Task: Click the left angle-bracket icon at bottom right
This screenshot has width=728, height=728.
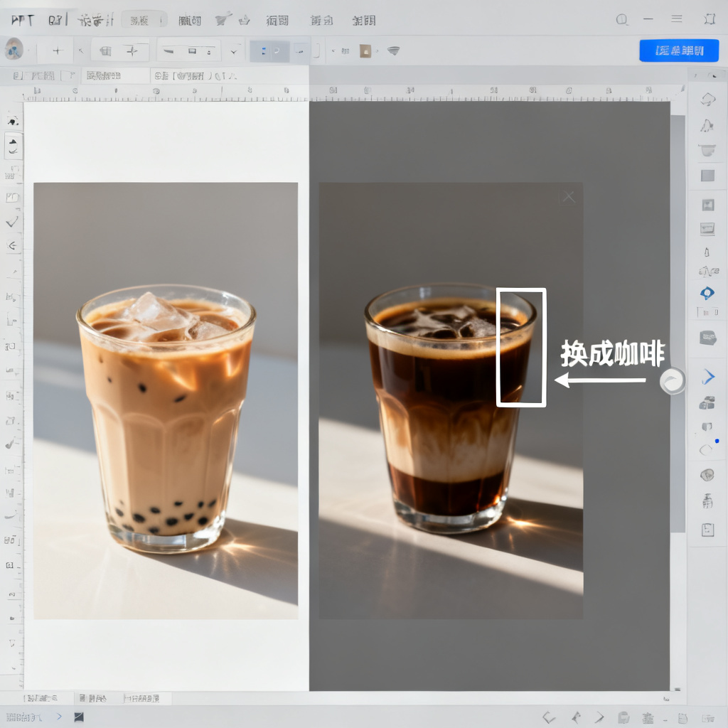Action: point(549,717)
